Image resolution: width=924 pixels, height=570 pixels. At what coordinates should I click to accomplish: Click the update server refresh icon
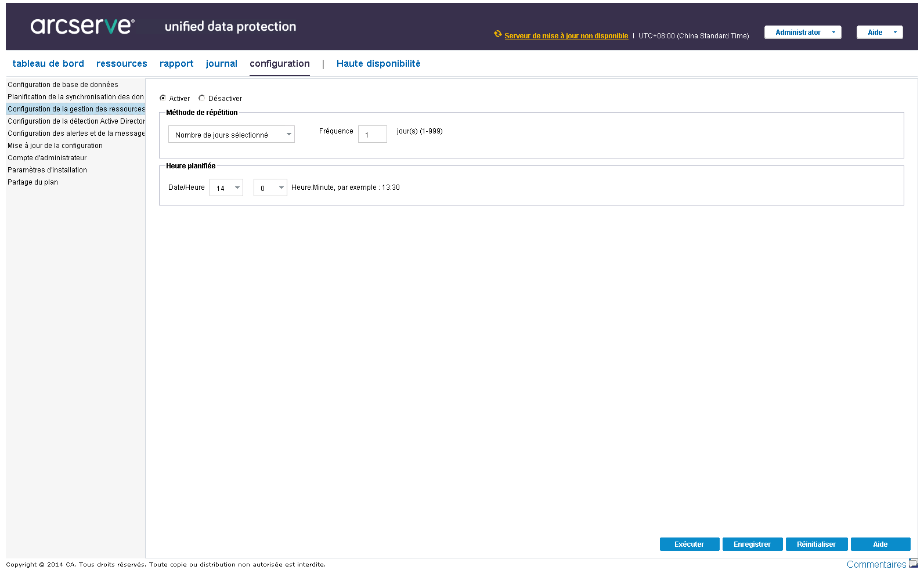(x=497, y=34)
